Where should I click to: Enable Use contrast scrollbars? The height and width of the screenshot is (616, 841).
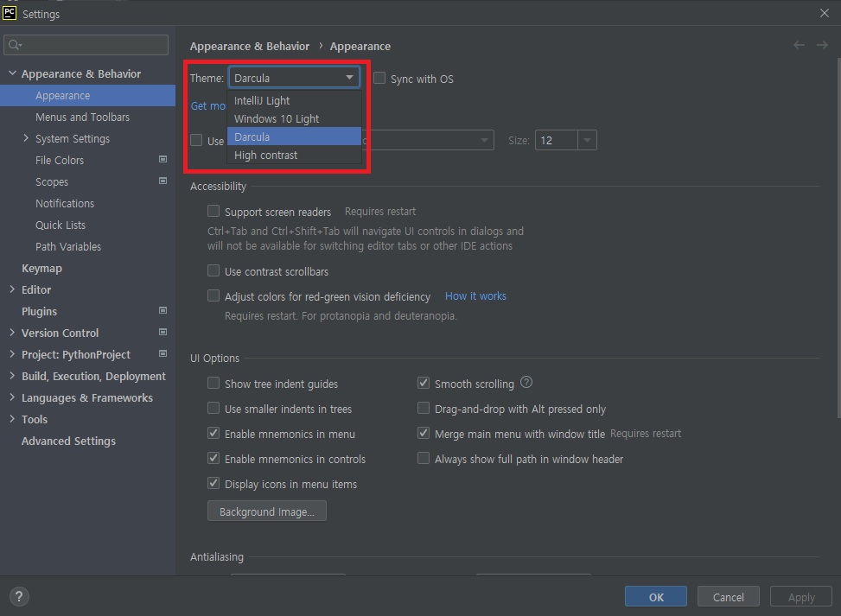point(213,270)
